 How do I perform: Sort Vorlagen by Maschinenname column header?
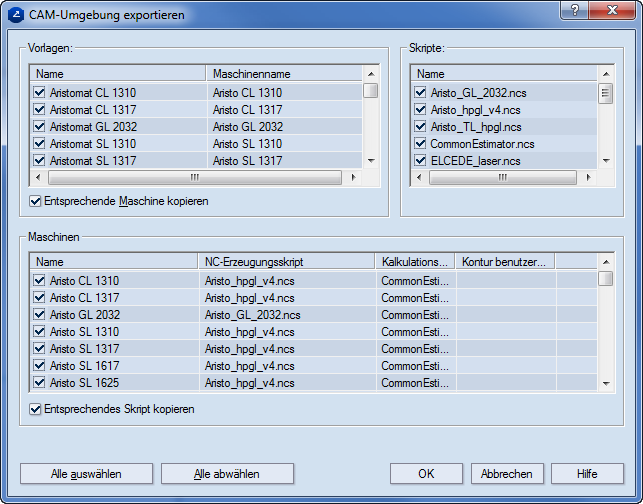pyautogui.click(x=284, y=74)
